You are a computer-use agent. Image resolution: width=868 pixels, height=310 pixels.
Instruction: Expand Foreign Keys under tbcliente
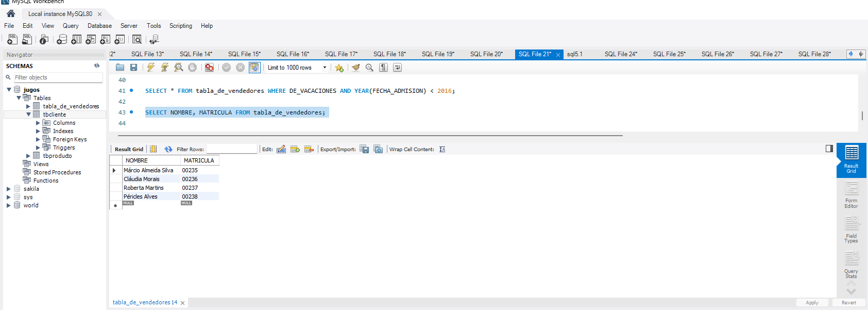(38, 139)
